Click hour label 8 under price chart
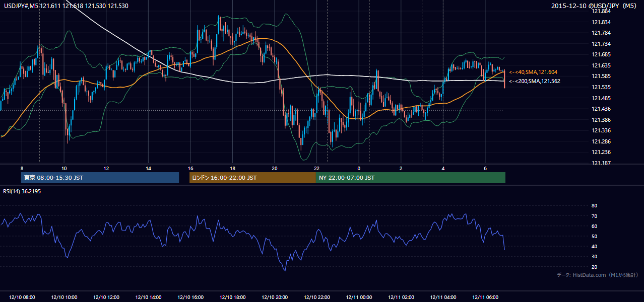The image size is (644, 302). pos(22,168)
